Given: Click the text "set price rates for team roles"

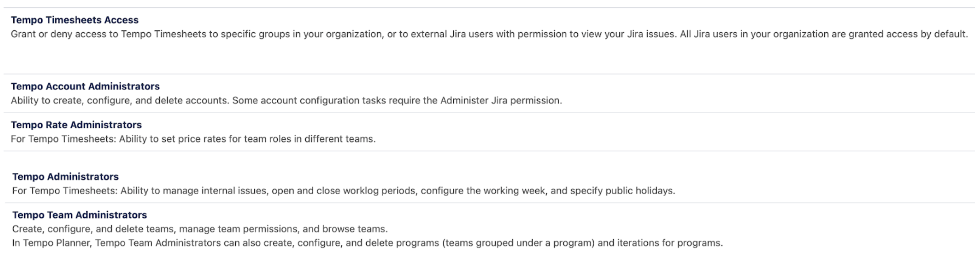Looking at the screenshot, I should pos(226,139).
